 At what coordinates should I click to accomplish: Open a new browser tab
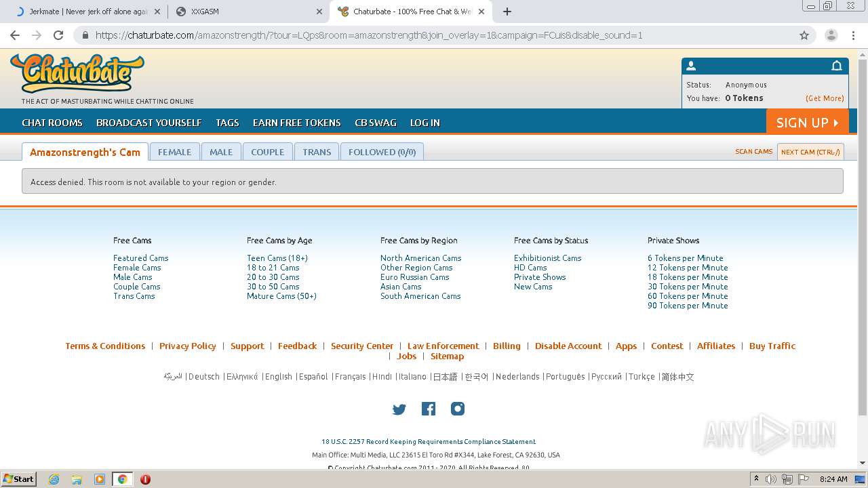[x=507, y=12]
